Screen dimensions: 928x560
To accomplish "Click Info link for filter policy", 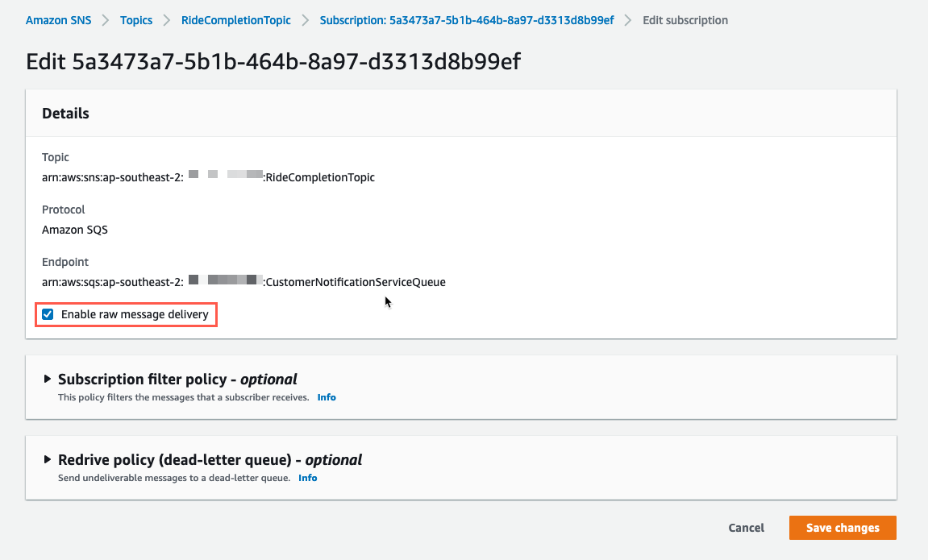I will pyautogui.click(x=327, y=397).
